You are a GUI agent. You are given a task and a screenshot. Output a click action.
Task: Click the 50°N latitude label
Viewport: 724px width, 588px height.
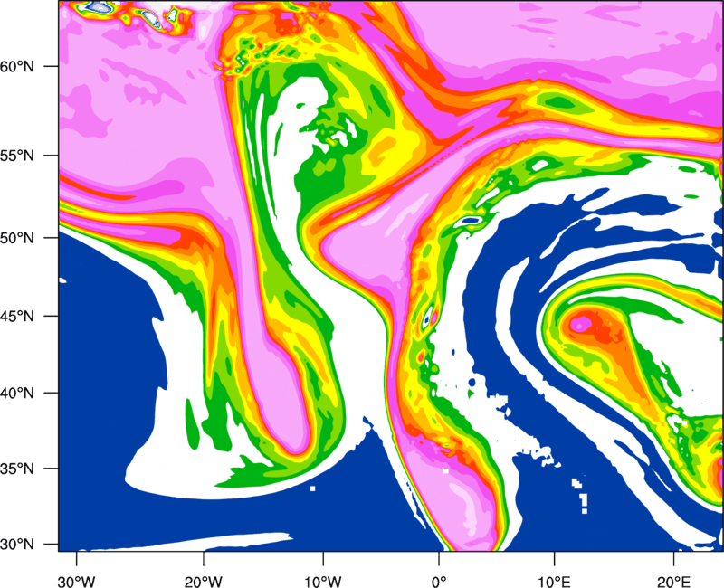pos(17,238)
